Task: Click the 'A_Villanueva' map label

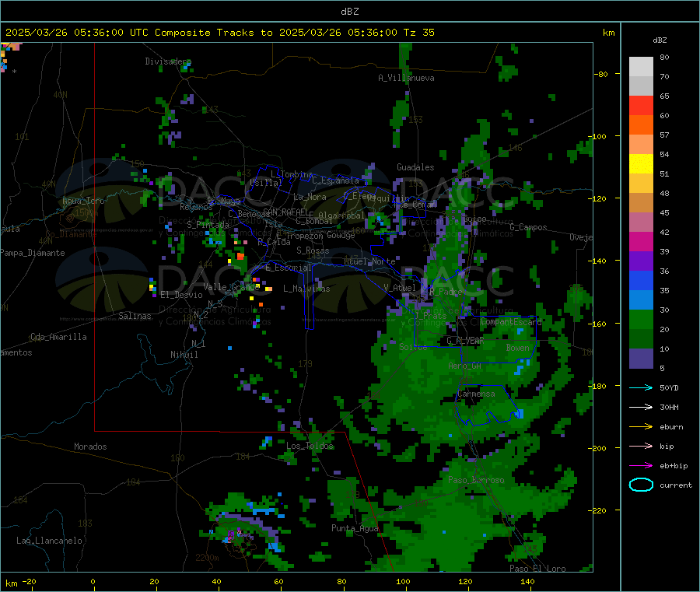Action: coord(406,78)
